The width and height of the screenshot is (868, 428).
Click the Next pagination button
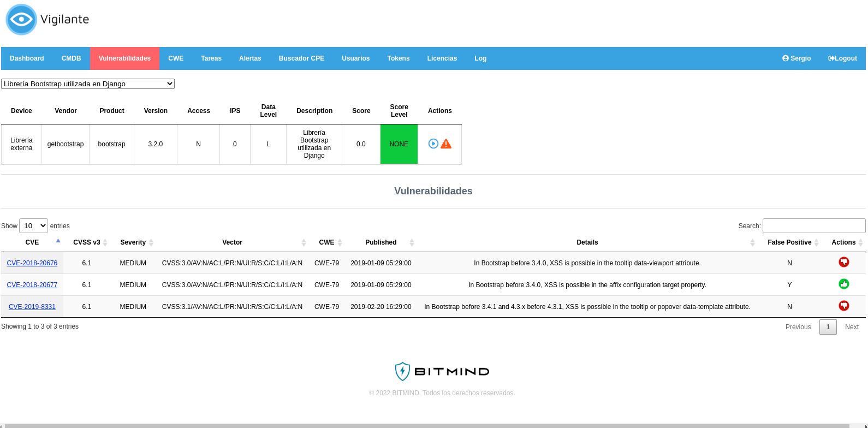852,327
